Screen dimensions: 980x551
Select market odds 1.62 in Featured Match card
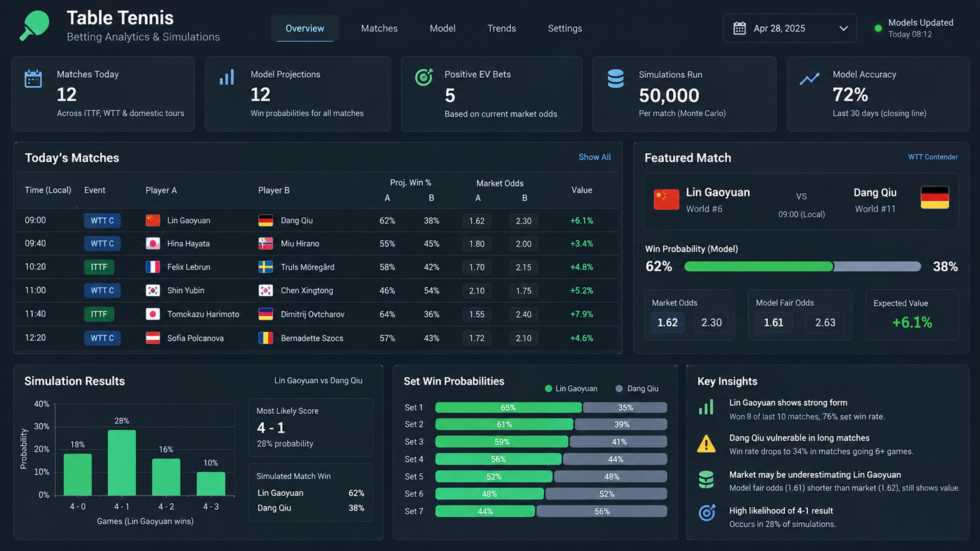(668, 322)
